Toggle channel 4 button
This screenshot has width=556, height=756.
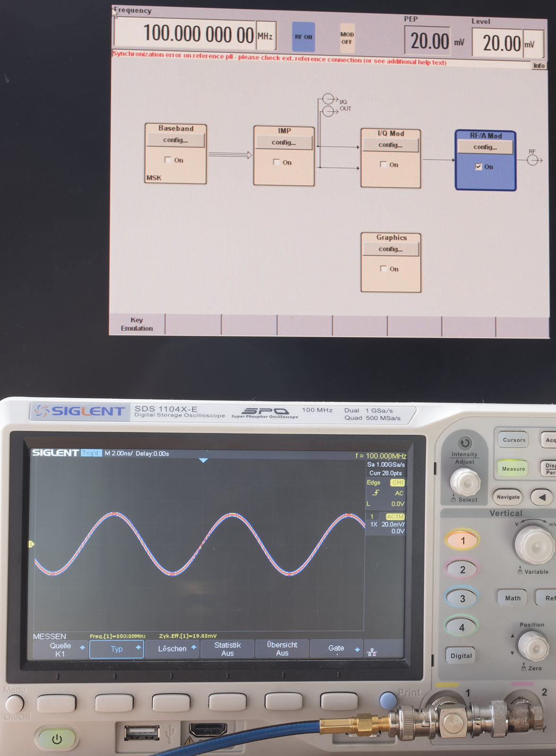tap(462, 627)
